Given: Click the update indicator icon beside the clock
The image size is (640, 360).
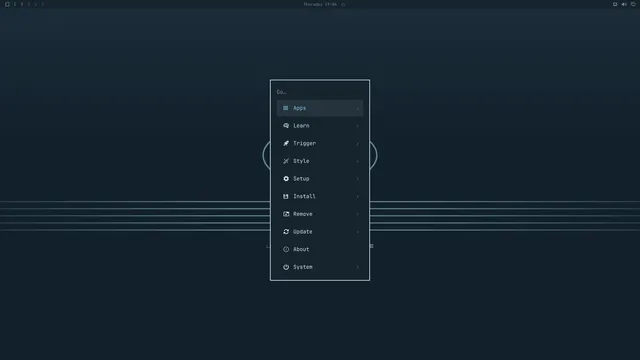Looking at the screenshot, I should click(343, 4).
